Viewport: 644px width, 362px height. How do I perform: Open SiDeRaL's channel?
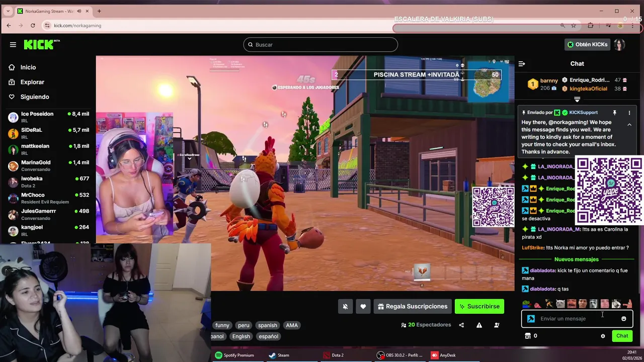pos(48,133)
